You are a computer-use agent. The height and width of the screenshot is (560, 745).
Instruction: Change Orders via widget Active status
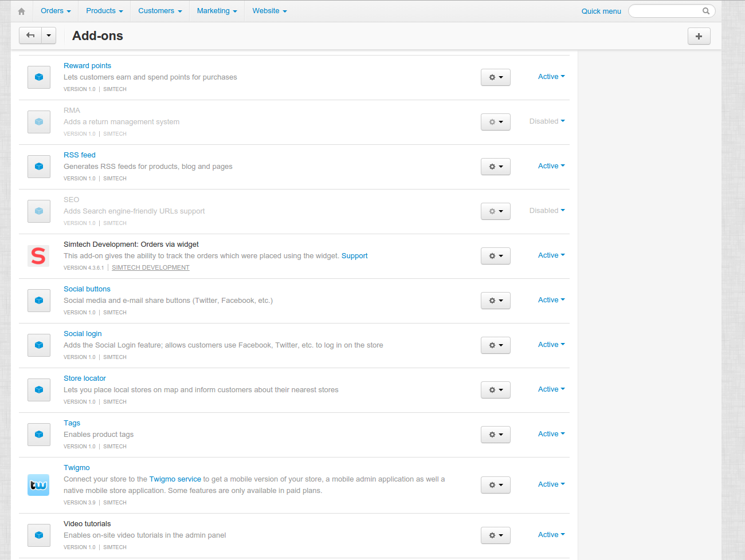[551, 255]
